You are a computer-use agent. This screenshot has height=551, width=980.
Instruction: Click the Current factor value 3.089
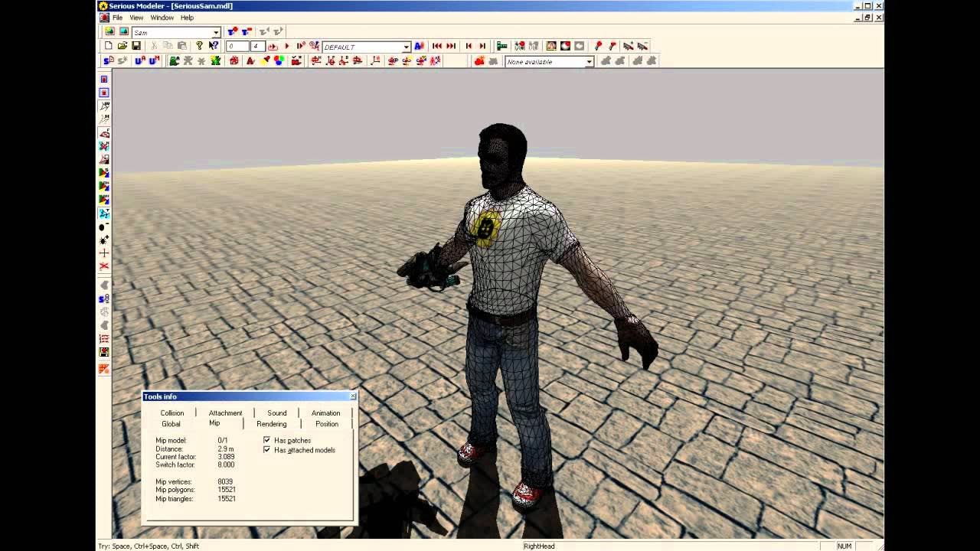[226, 457]
